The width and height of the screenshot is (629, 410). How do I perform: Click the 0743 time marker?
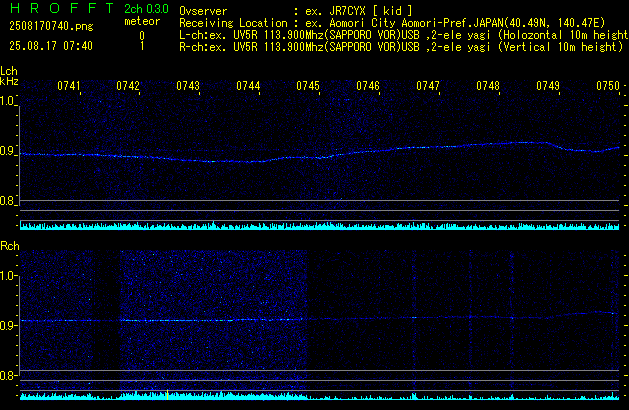[x=188, y=86]
